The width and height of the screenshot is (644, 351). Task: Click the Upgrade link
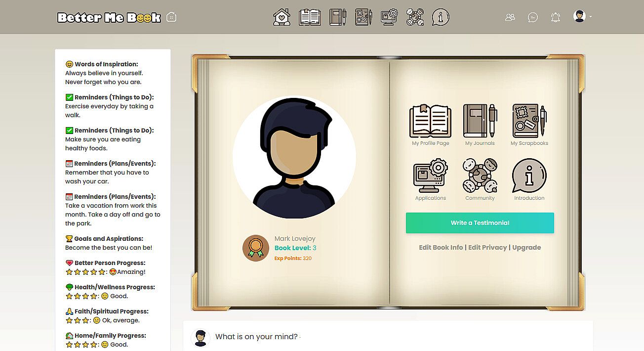[526, 247]
